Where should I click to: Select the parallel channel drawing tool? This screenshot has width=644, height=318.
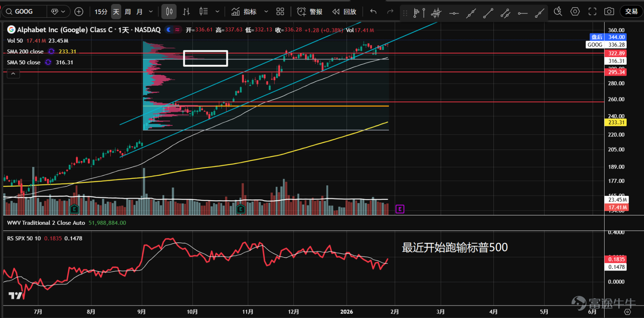click(x=505, y=13)
